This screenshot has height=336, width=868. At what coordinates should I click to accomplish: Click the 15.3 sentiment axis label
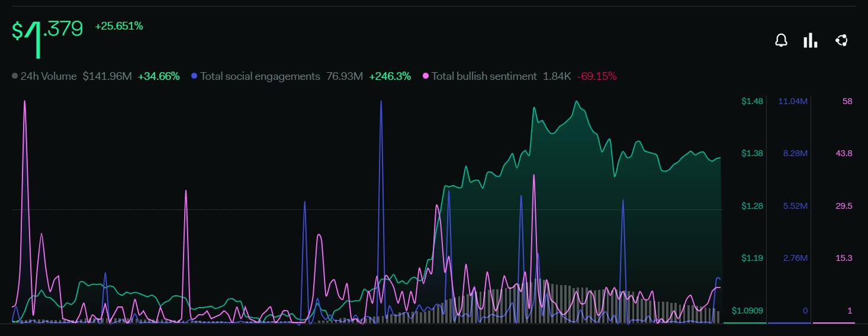click(844, 258)
